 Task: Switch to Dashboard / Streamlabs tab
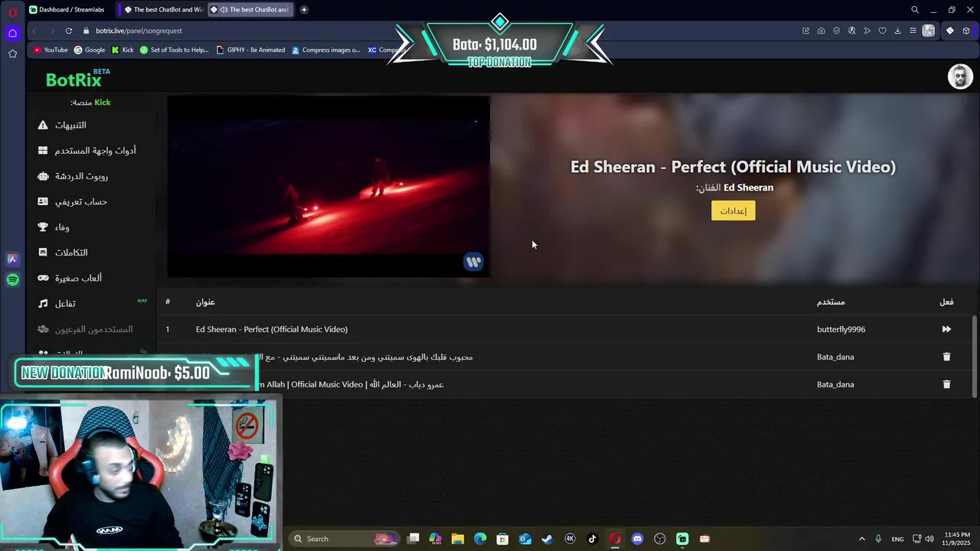67,9
